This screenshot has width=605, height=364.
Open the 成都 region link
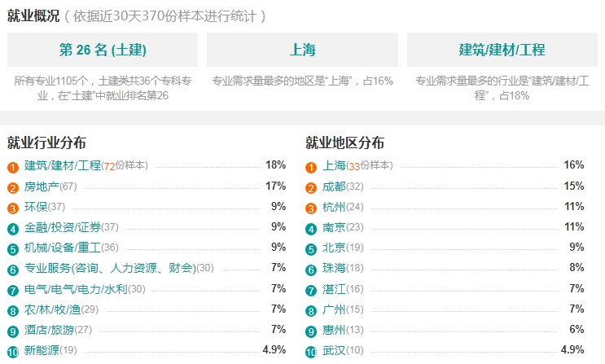[x=334, y=186]
